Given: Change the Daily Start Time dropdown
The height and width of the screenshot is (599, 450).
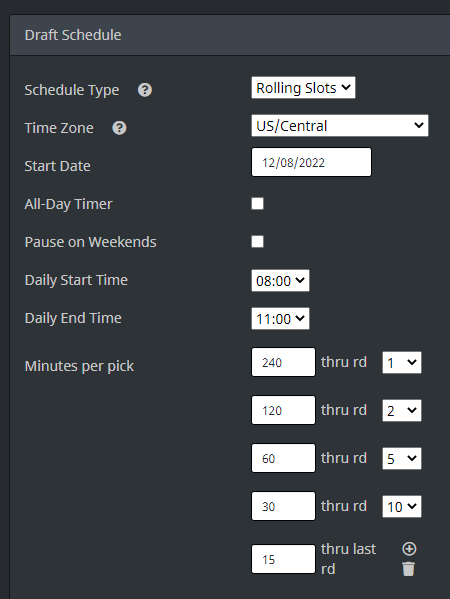Looking at the screenshot, I should pyautogui.click(x=280, y=281).
